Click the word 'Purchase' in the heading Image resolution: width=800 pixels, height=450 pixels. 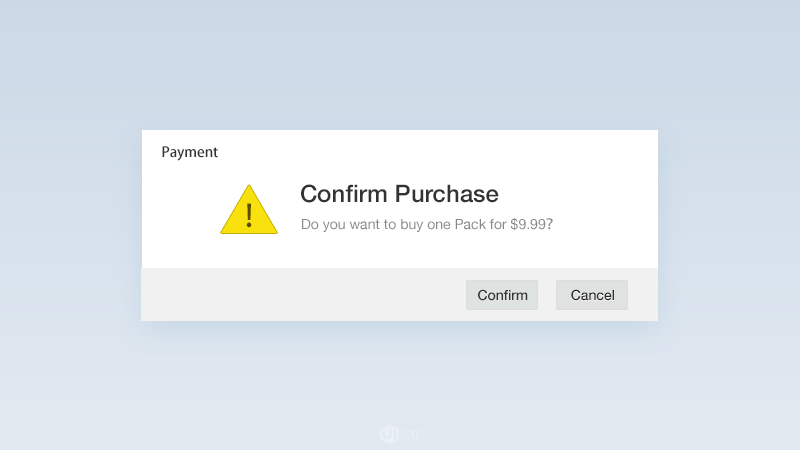[446, 194]
